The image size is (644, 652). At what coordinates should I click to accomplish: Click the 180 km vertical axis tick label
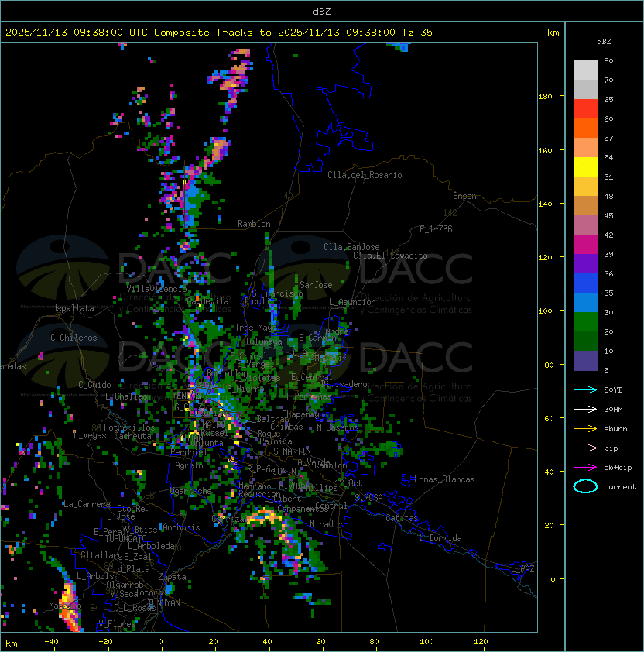click(x=545, y=96)
